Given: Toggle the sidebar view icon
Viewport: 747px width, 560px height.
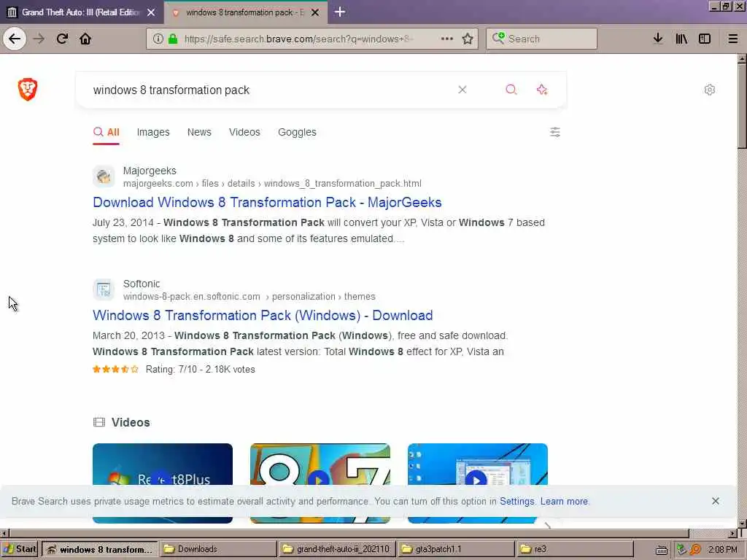Looking at the screenshot, I should pos(705,39).
